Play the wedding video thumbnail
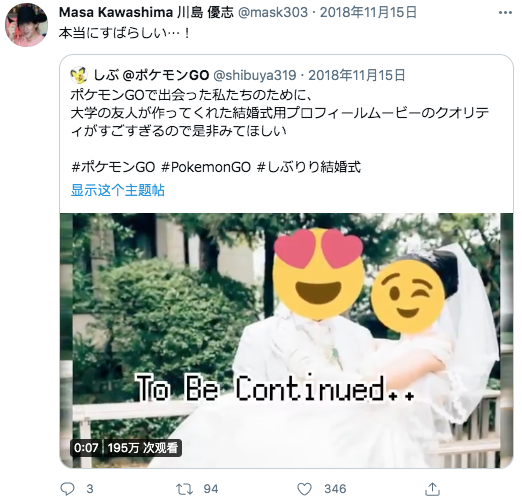The height and width of the screenshot is (504, 522). (x=286, y=340)
